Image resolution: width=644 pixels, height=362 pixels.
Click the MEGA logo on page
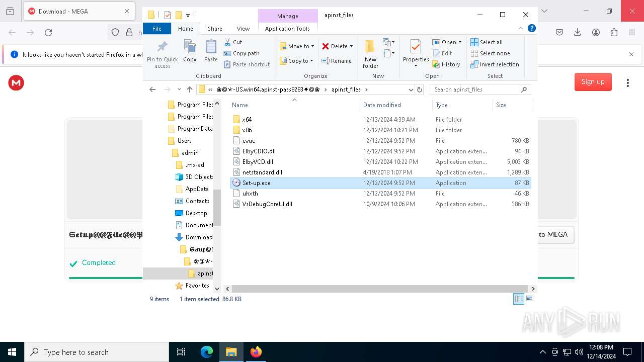click(x=16, y=82)
